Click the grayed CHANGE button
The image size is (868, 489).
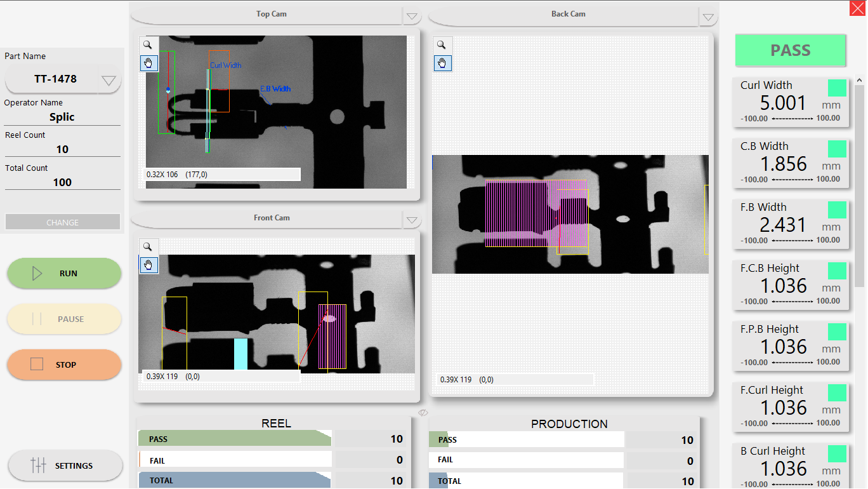(x=62, y=222)
